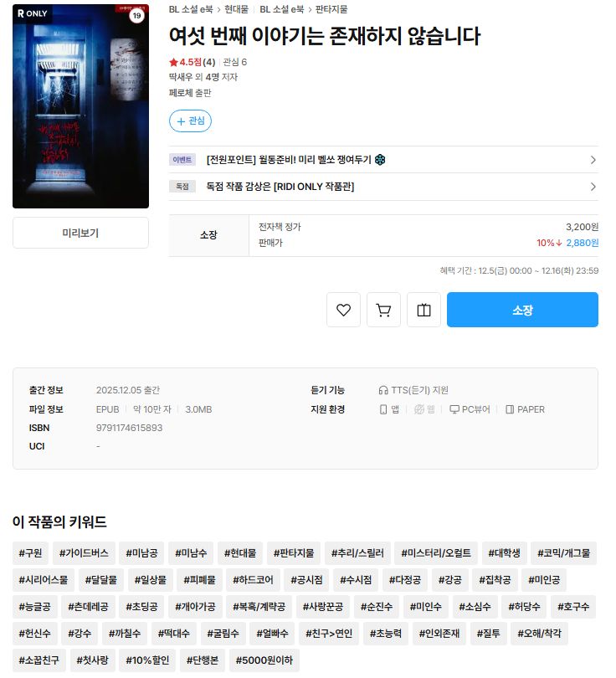Click the 미리보기 preview button
The height and width of the screenshot is (678, 616).
point(80,233)
